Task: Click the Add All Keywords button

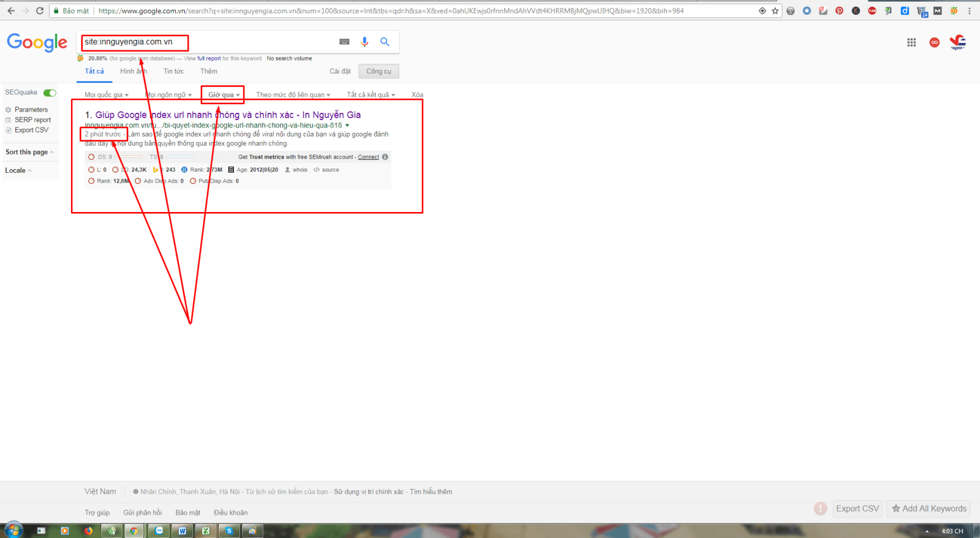Action: pos(929,509)
